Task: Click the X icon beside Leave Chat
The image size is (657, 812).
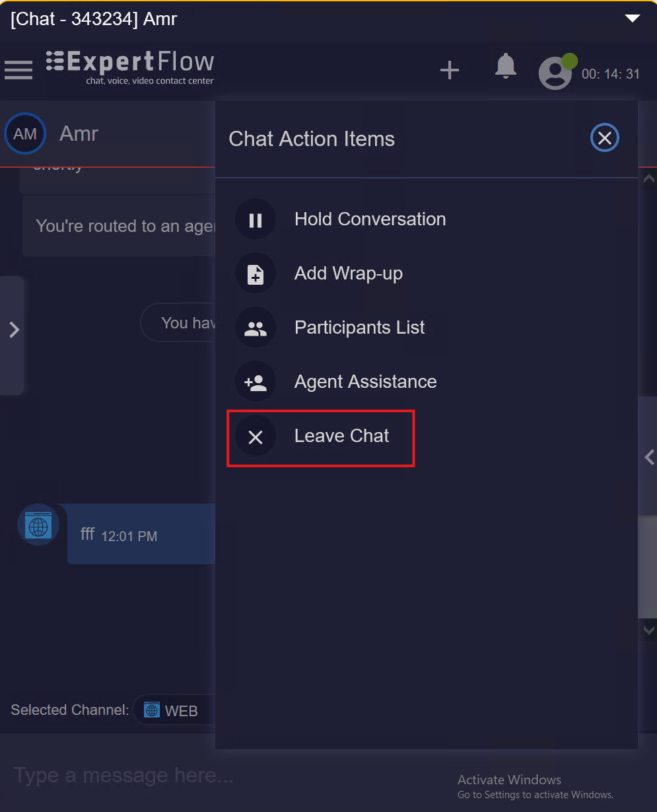Action: tap(256, 436)
